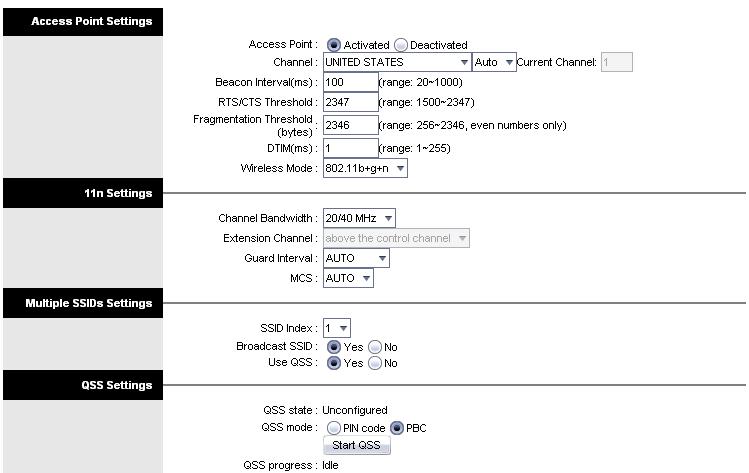Open the UNITED STATES channel country dropdown
Screen dimensions: 749x473
[x=397, y=63]
